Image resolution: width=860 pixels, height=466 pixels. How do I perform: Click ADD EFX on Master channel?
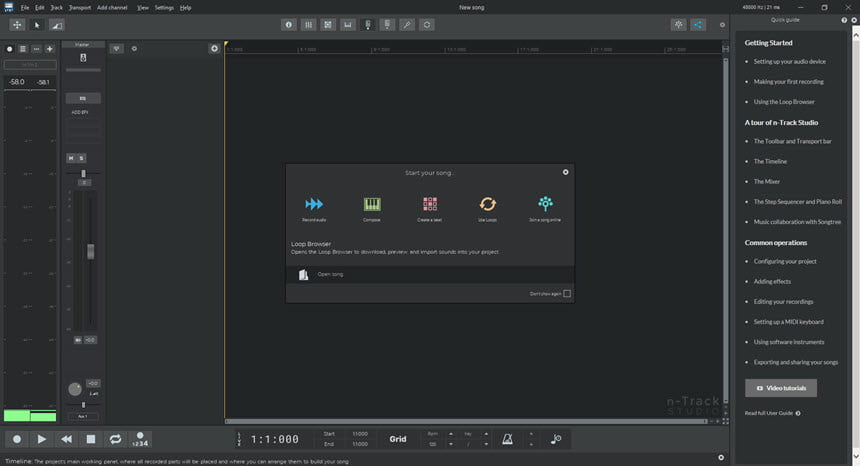pos(80,112)
